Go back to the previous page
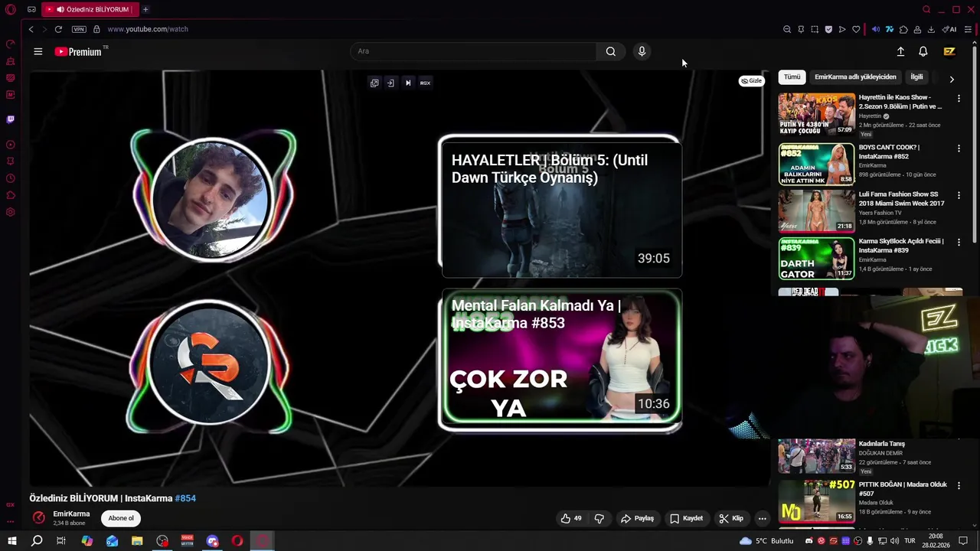980x551 pixels. click(31, 29)
